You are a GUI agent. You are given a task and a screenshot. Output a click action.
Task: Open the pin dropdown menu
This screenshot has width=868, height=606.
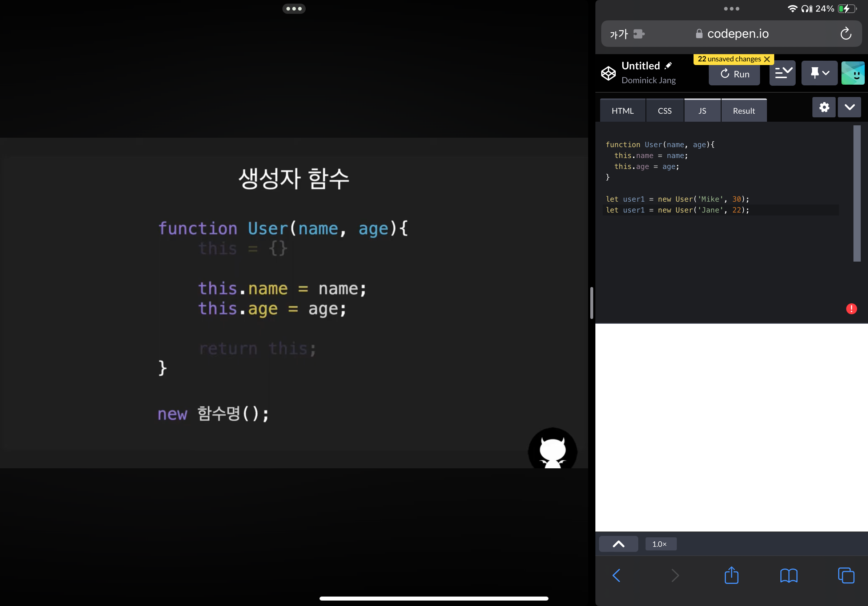click(819, 73)
